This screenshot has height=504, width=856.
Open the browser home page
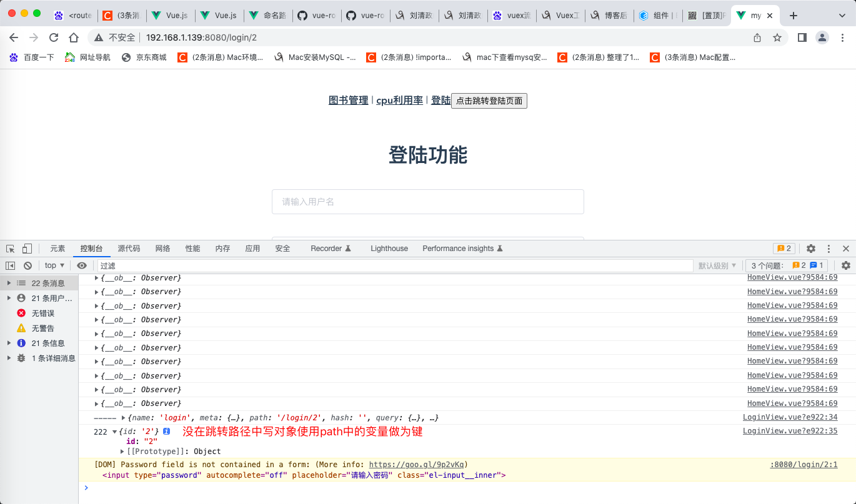pyautogui.click(x=74, y=37)
